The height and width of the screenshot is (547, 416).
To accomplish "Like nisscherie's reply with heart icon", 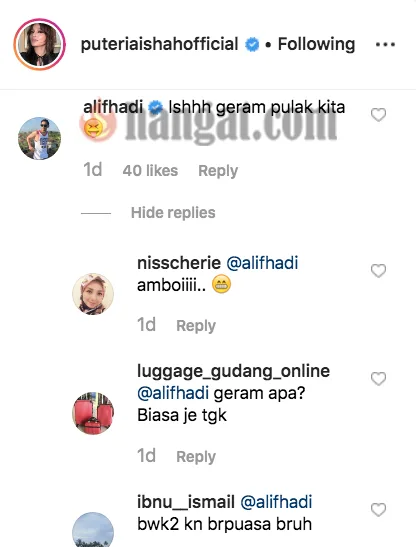I will pyautogui.click(x=378, y=271).
